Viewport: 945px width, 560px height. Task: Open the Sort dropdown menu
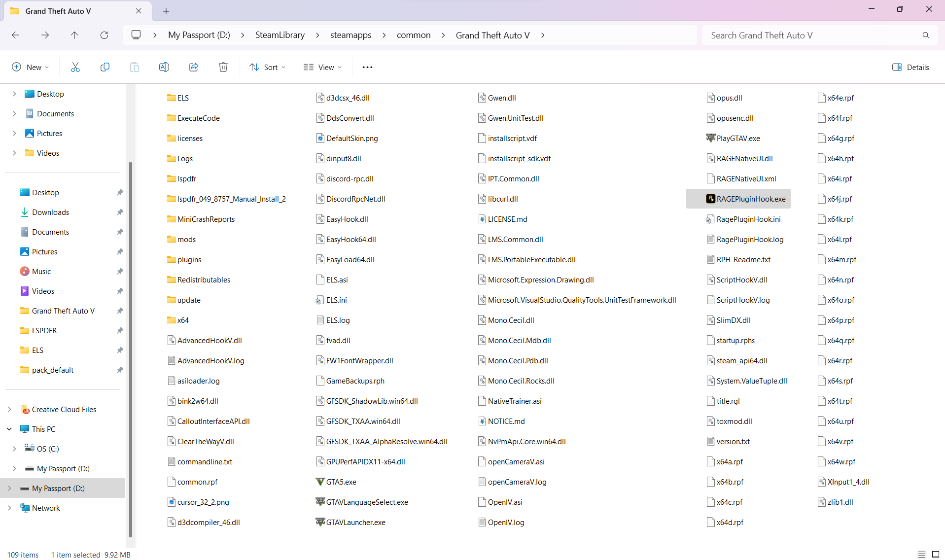(x=267, y=67)
